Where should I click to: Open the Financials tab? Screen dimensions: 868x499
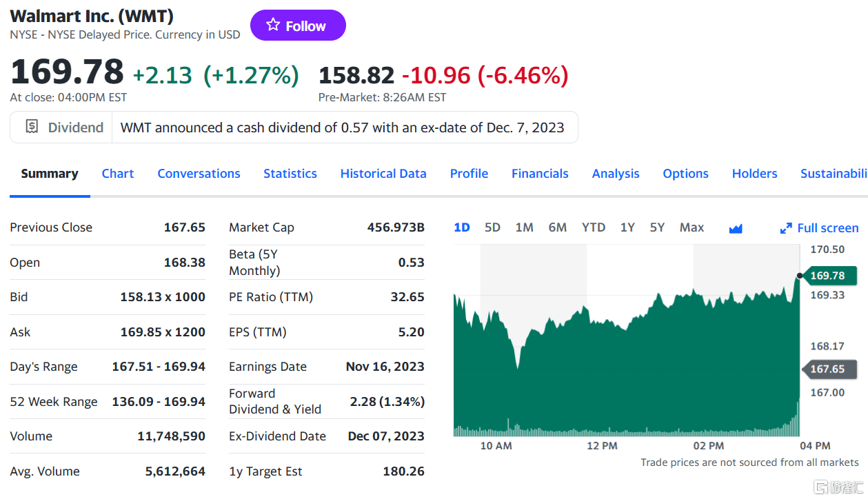click(x=540, y=174)
